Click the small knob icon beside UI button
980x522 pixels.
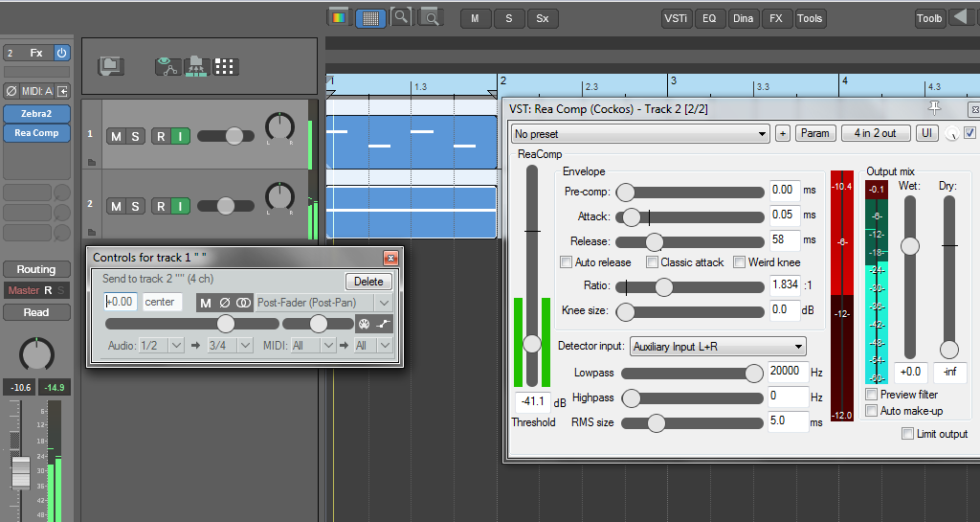pyautogui.click(x=951, y=133)
